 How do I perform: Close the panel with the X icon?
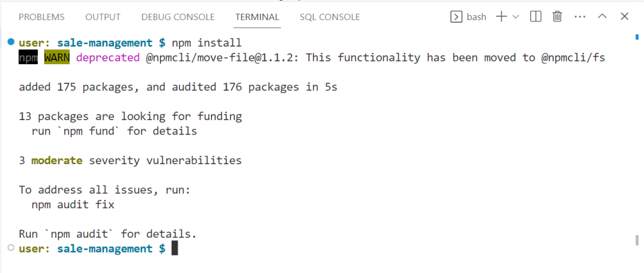624,17
